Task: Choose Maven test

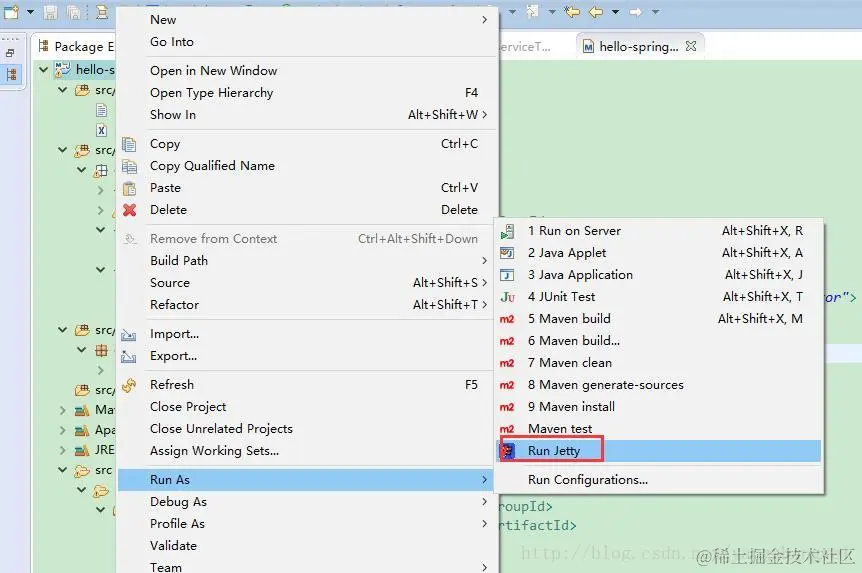Action: [659, 429]
